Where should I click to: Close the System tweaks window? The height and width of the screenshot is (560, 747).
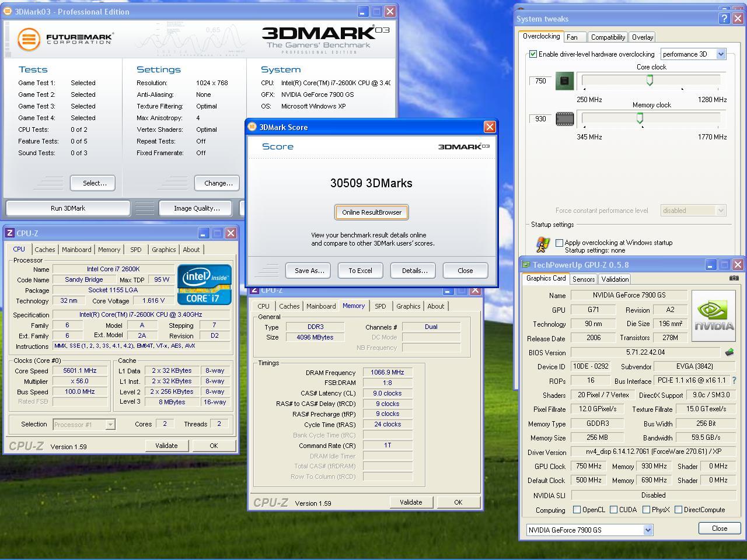738,18
